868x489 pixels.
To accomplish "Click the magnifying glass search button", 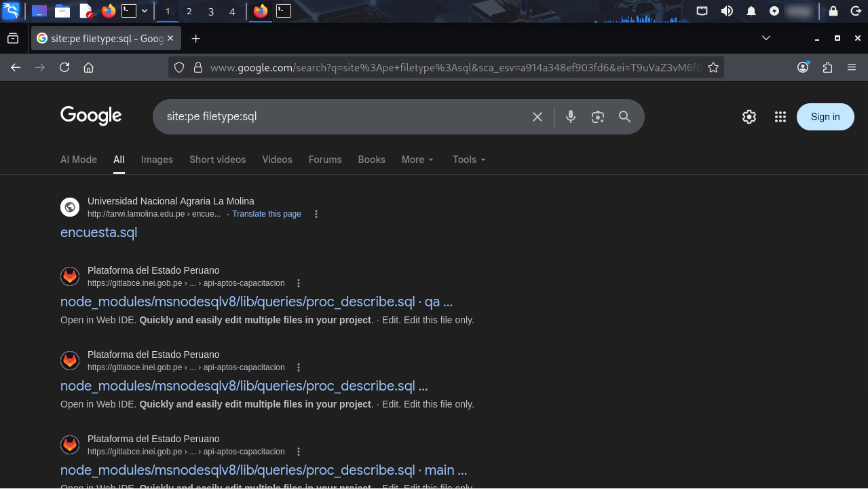I will coord(625,117).
